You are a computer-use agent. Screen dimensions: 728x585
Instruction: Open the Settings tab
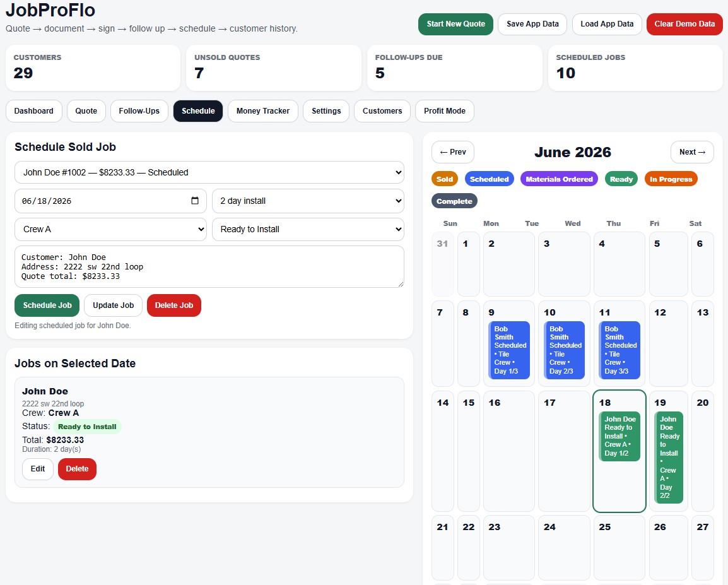326,111
